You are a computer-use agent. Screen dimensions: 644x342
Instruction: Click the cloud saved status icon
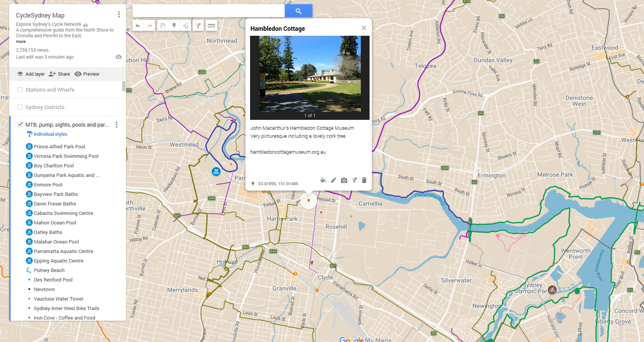click(119, 57)
